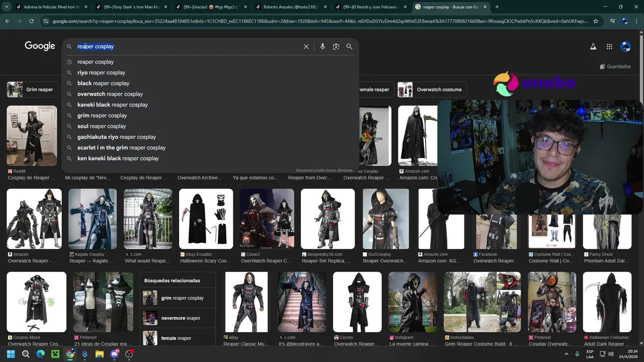Choose the recent search 'reaper cosplay' suggestion
The height and width of the screenshot is (362, 644).
[210, 62]
